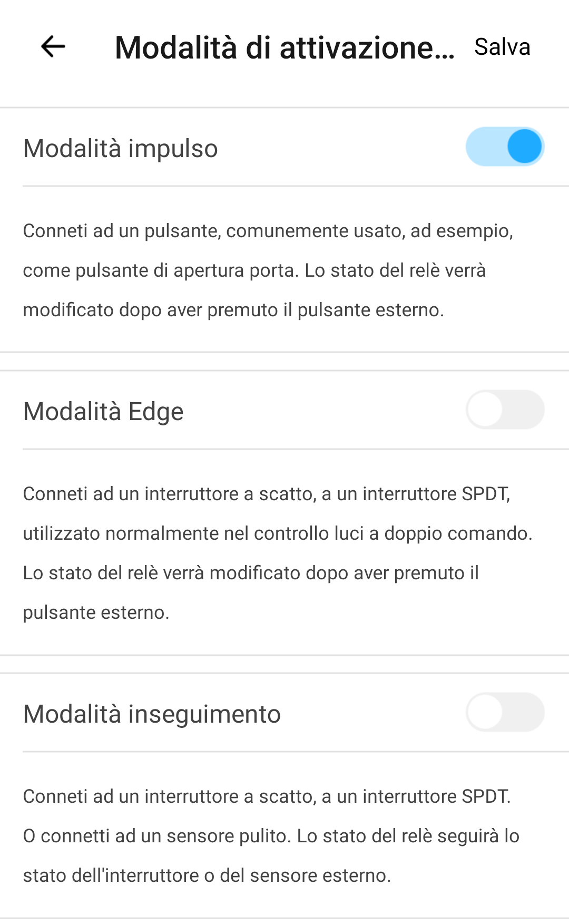Click the line 'modificato dopo aver premuto il pulsante esterno'
This screenshot has width=569, height=924.
[233, 310]
